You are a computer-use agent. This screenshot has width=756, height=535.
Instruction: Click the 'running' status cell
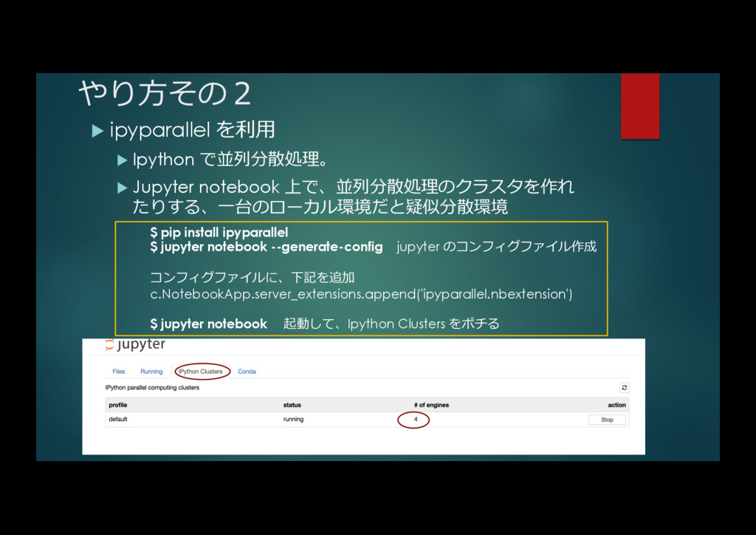[x=293, y=419]
